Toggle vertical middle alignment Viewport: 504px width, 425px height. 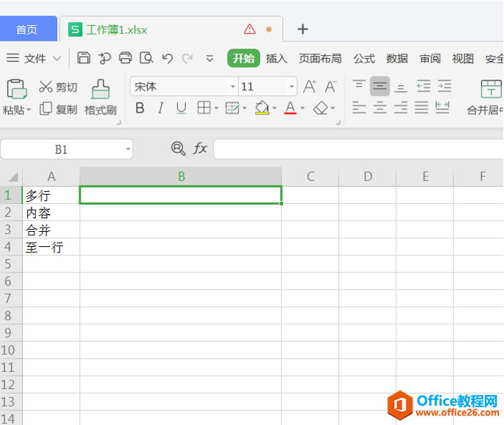(x=380, y=87)
